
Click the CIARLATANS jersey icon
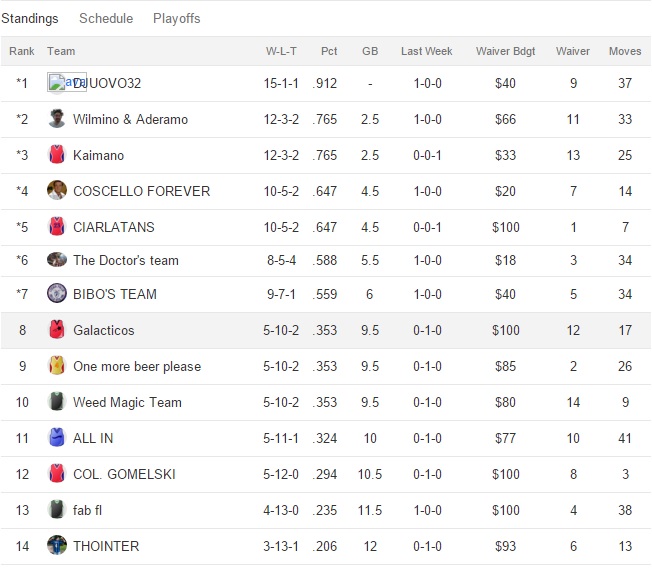56,227
